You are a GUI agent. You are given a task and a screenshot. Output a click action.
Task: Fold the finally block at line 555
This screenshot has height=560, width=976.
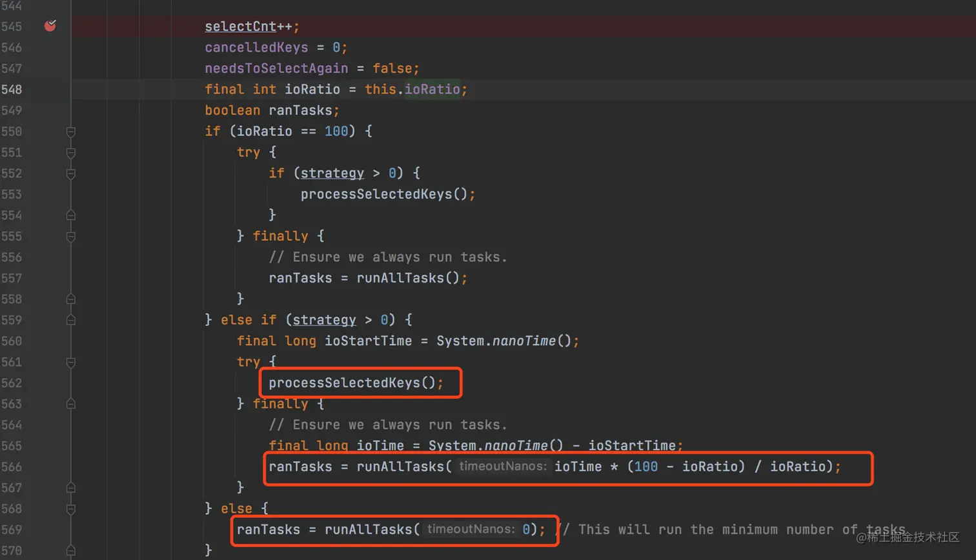coord(71,237)
